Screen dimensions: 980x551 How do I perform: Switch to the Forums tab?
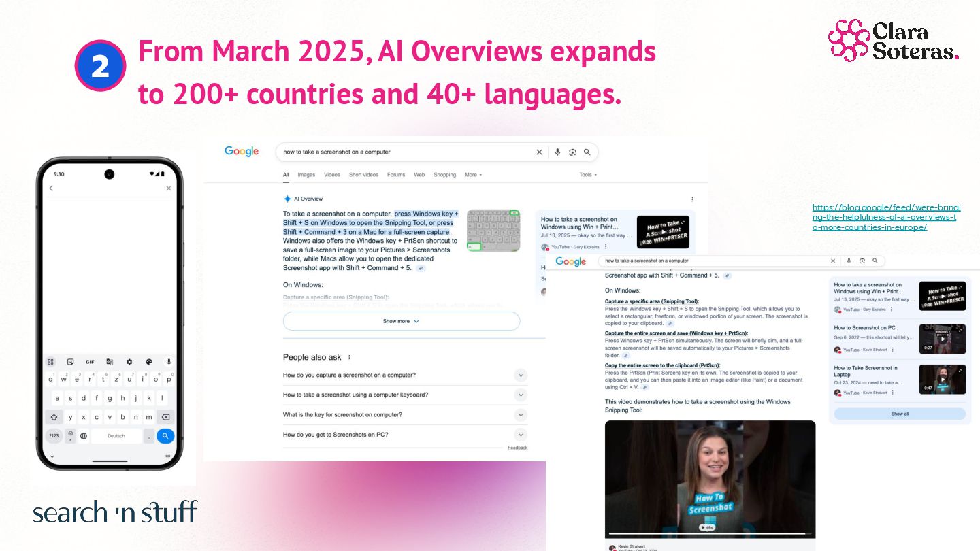click(x=396, y=175)
